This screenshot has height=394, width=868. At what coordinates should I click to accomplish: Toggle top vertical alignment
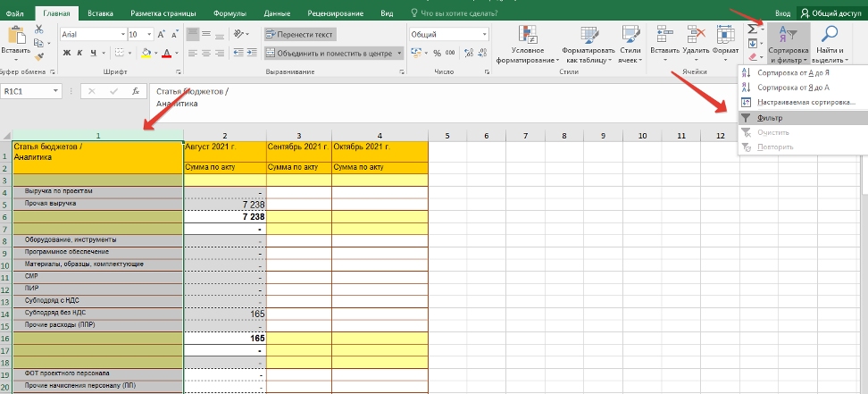click(193, 34)
